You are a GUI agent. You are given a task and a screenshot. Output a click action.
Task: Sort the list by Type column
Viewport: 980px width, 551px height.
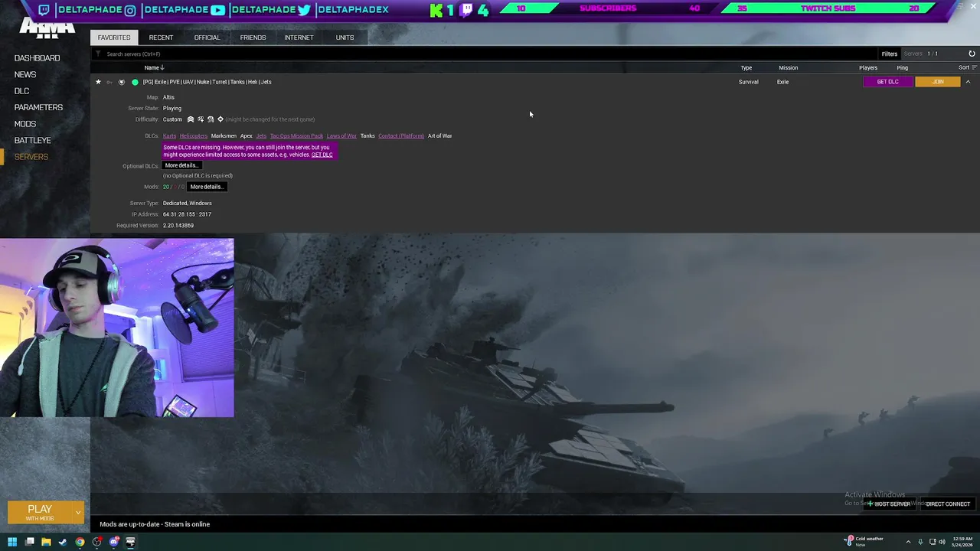coord(746,67)
